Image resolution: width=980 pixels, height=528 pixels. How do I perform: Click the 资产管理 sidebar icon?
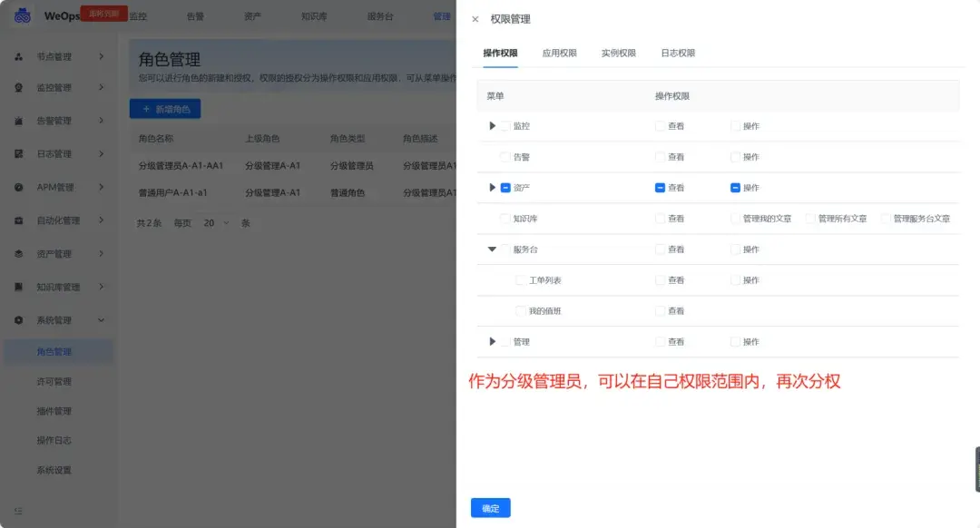[x=19, y=254]
